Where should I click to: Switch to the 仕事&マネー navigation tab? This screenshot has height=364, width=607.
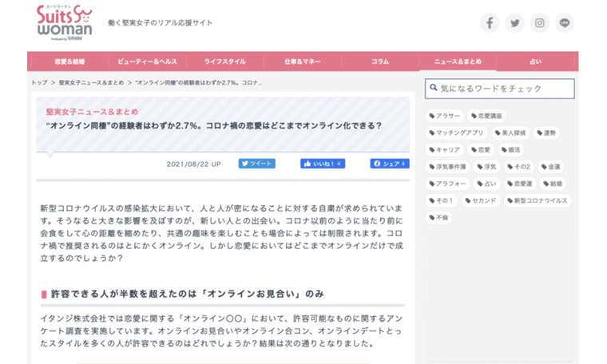(x=301, y=61)
